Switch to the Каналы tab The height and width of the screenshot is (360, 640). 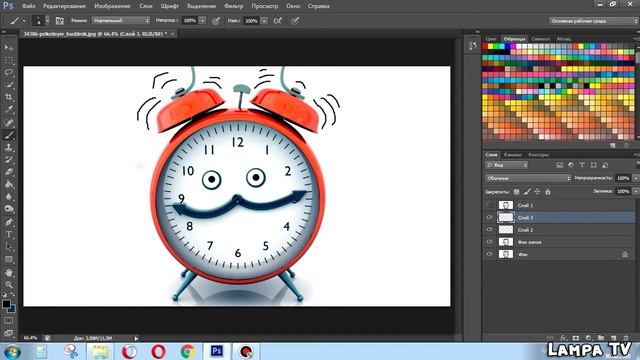(513, 155)
